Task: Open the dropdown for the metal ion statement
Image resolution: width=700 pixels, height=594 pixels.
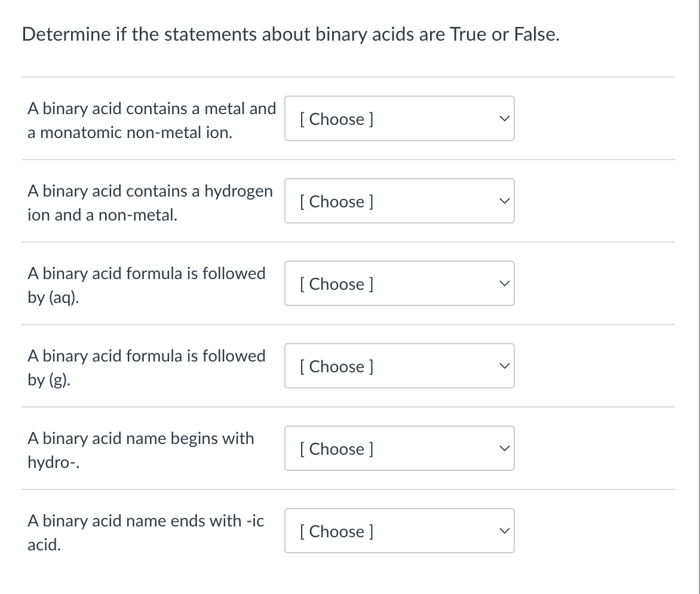Action: 399,118
